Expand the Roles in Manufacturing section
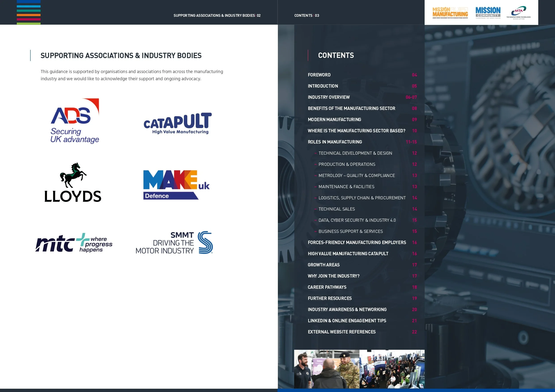This screenshot has height=392, width=555. pyautogui.click(x=335, y=142)
